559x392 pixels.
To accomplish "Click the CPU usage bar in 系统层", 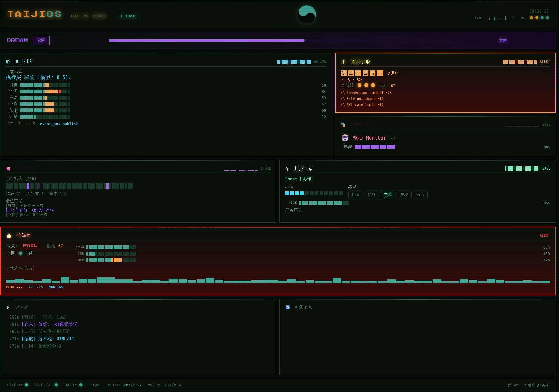I will [x=111, y=254].
